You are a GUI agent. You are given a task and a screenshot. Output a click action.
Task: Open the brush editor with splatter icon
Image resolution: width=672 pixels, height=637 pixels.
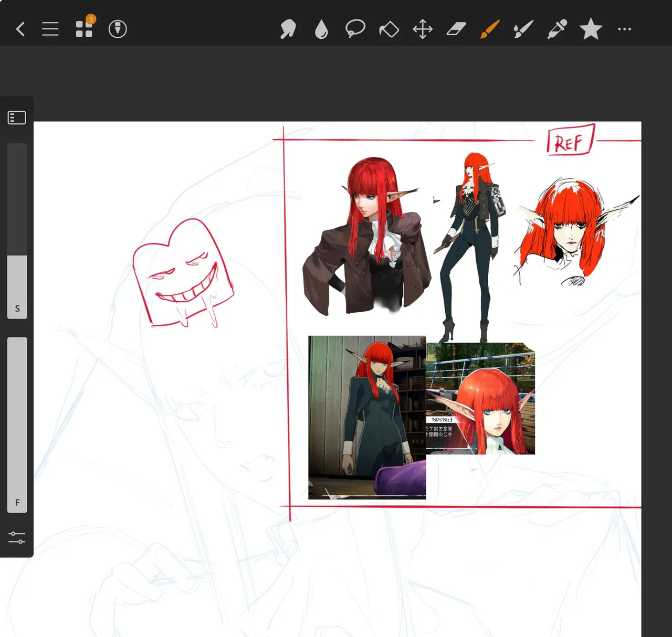pos(523,29)
